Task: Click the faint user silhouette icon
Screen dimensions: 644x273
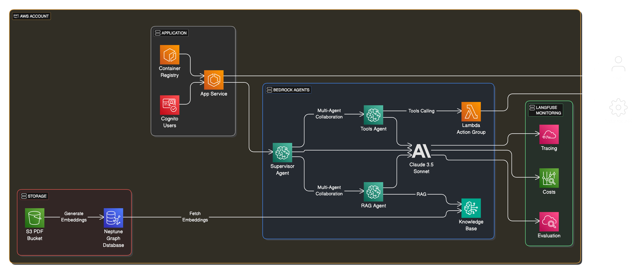Action: pos(618,64)
